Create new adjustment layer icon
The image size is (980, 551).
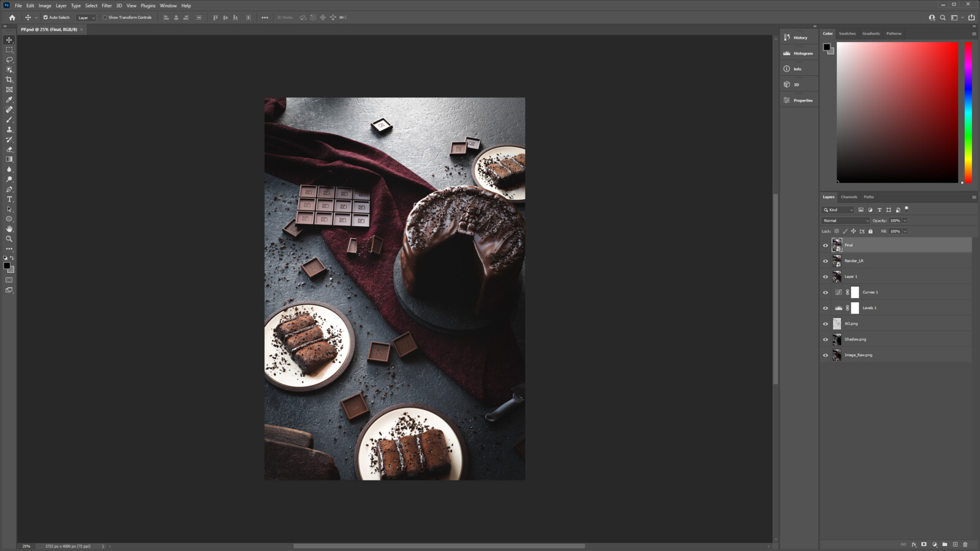[935, 544]
